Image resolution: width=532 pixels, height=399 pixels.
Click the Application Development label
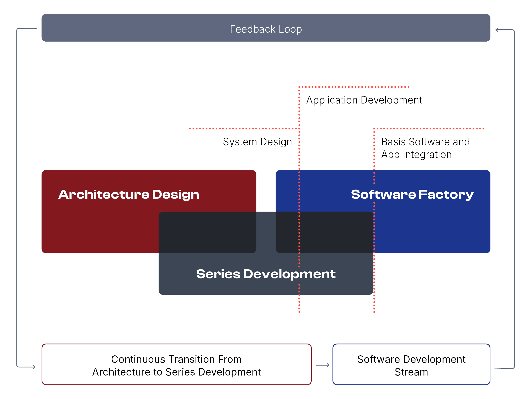364,100
